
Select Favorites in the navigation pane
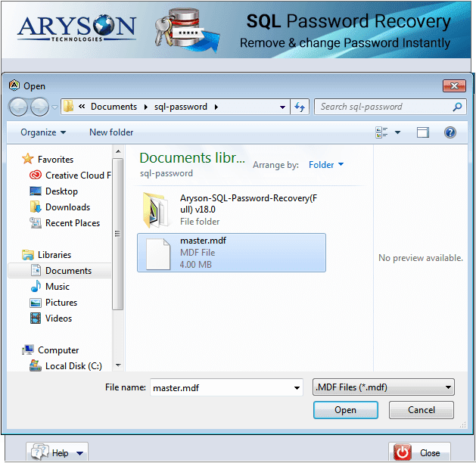pyautogui.click(x=55, y=160)
